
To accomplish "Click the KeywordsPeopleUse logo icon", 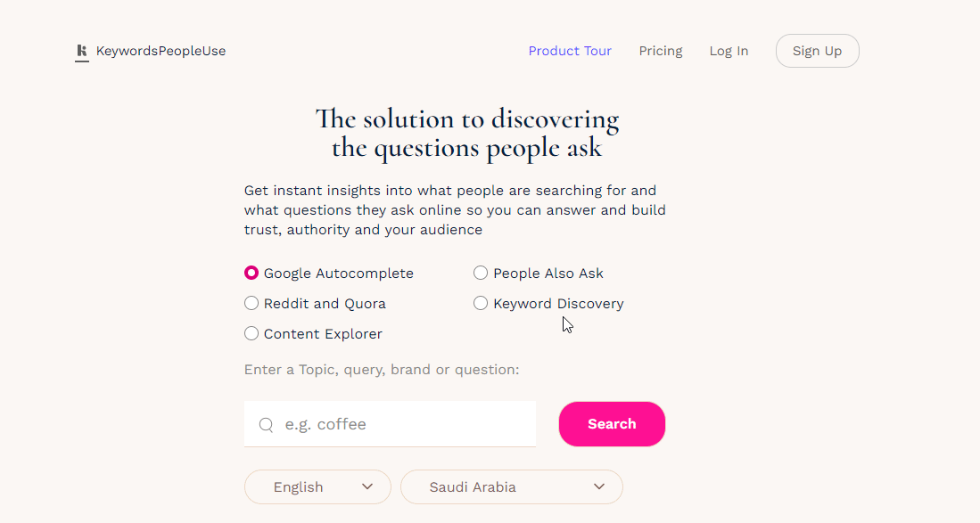I will click(82, 52).
